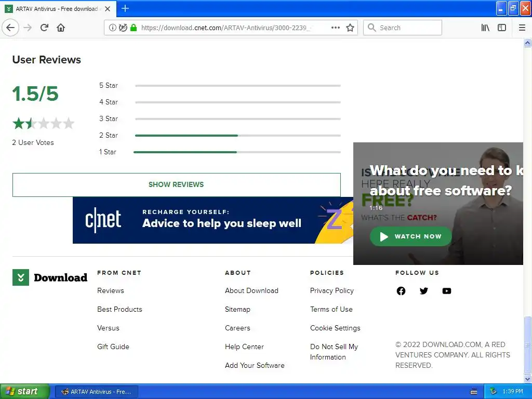Go back to the previous page

tap(10, 28)
